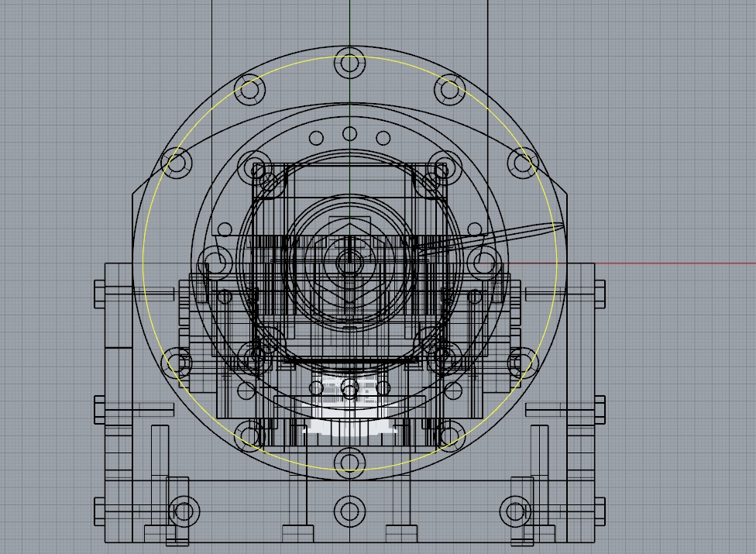Screen dimensions: 756x554
Task: Select the tapered lever protruding to the right
Action: tap(490, 238)
